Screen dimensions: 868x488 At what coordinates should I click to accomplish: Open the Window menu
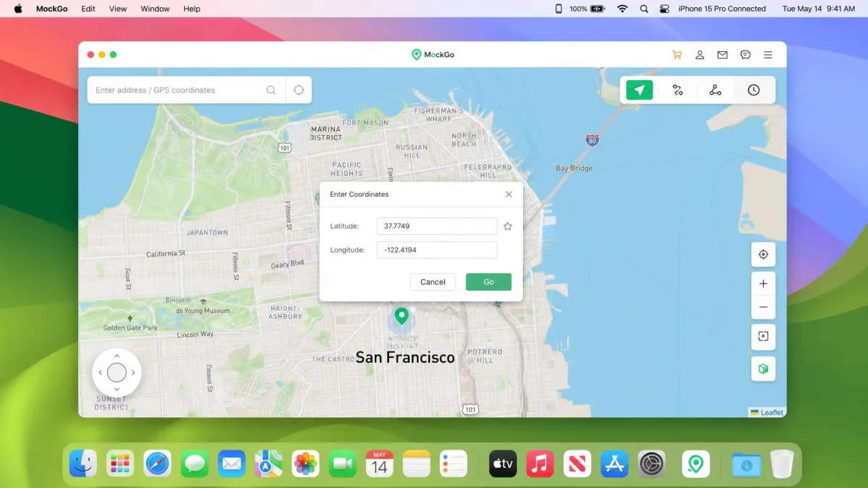tap(155, 9)
